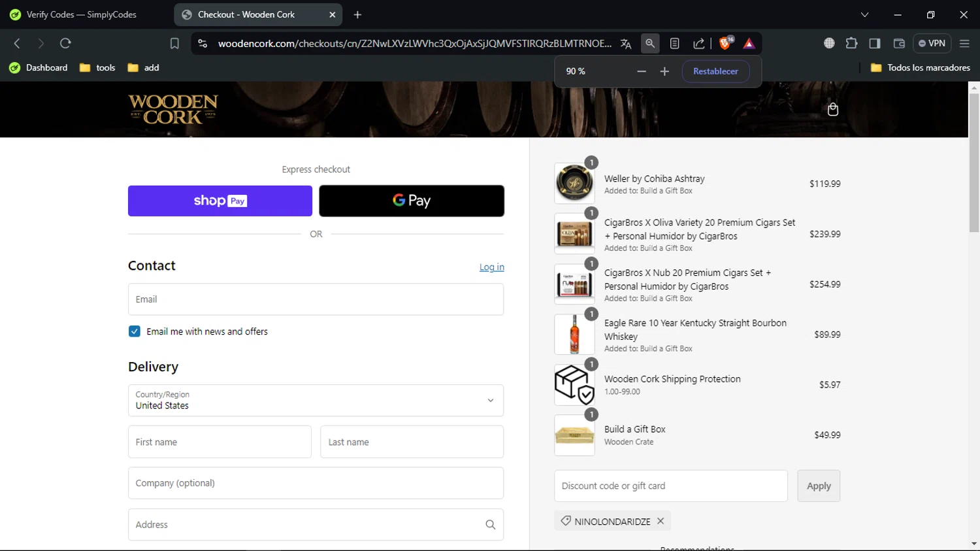This screenshot has width=980, height=551.
Task: Focus the First name field
Action: pos(220,442)
